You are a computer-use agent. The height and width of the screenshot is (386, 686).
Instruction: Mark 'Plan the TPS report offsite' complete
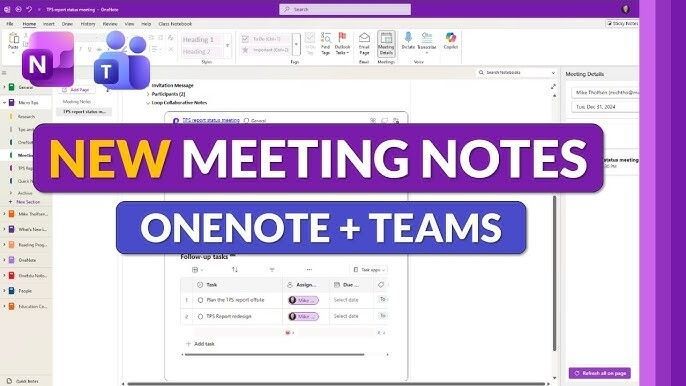[x=200, y=300]
